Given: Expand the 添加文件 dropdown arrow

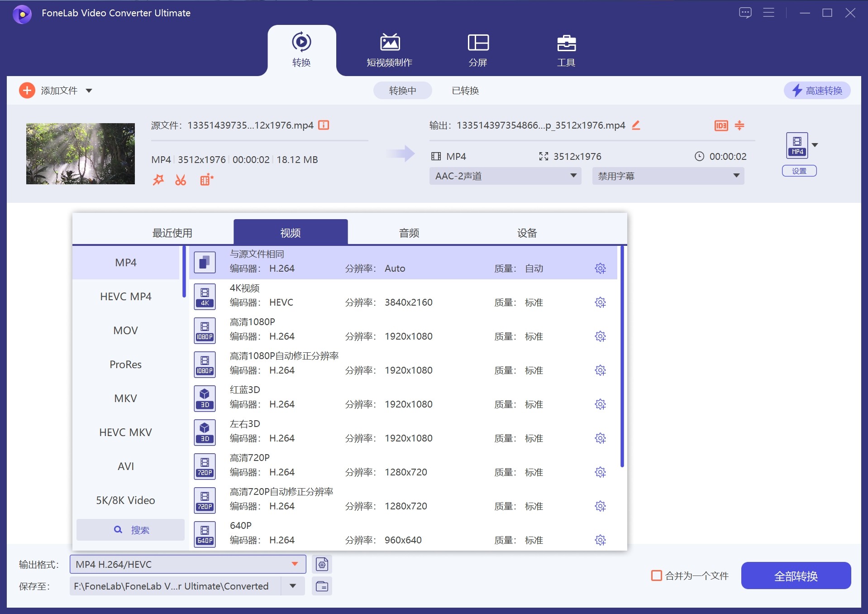Looking at the screenshot, I should pos(89,91).
